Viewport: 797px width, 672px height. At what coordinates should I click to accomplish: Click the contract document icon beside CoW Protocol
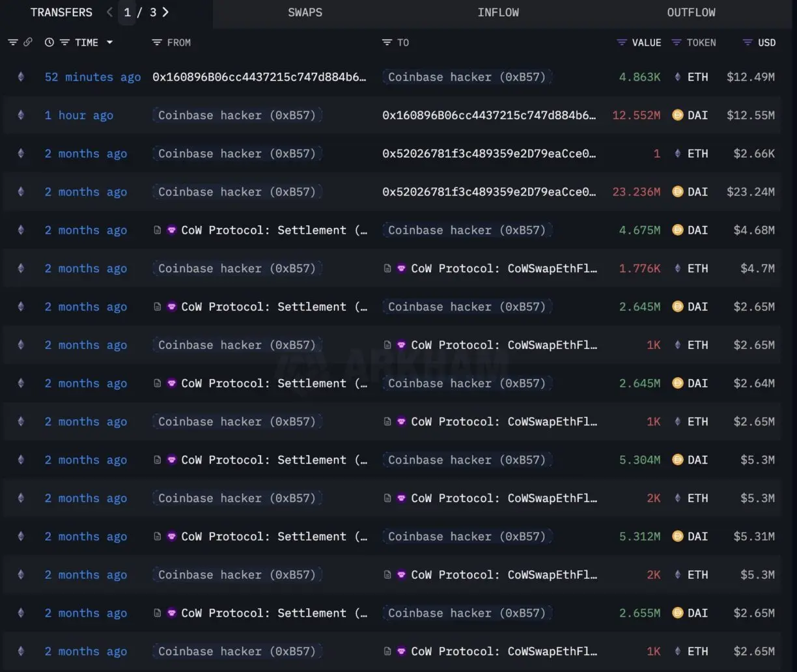157,230
